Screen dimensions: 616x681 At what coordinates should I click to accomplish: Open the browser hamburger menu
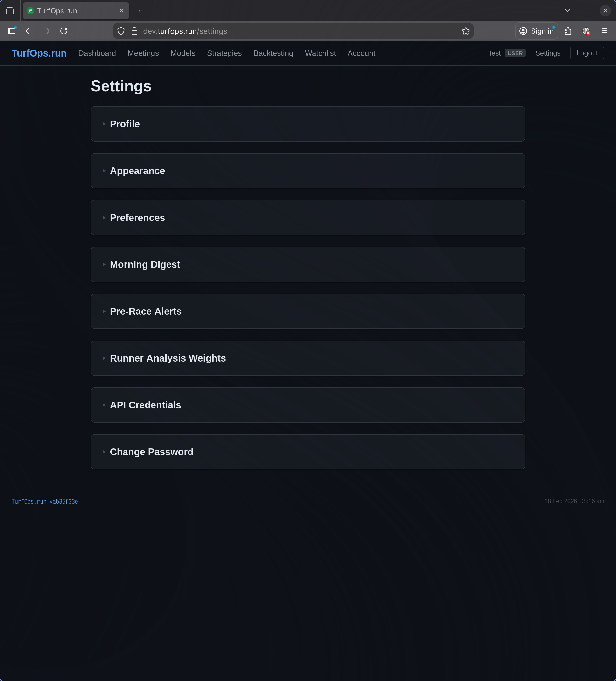coord(604,31)
